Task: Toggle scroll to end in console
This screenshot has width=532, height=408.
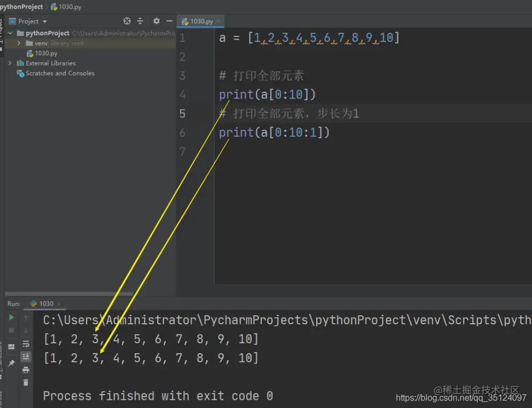Action: click(26, 357)
